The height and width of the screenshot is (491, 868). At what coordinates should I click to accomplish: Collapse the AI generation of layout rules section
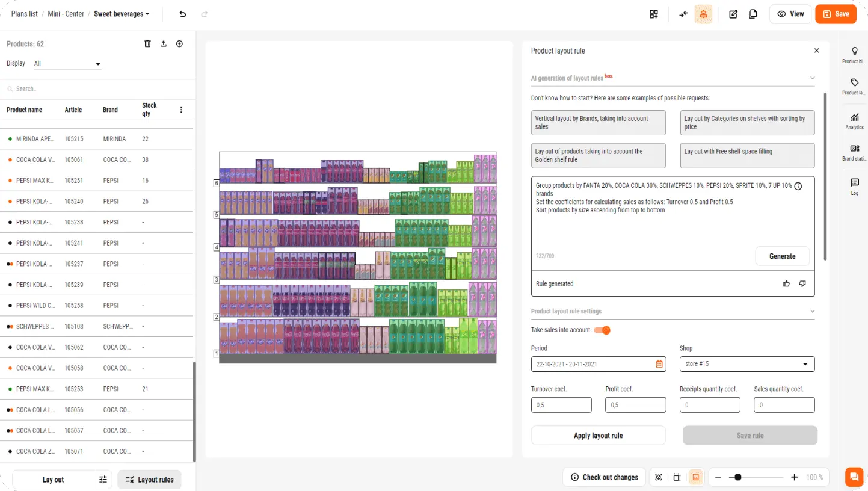(x=812, y=78)
